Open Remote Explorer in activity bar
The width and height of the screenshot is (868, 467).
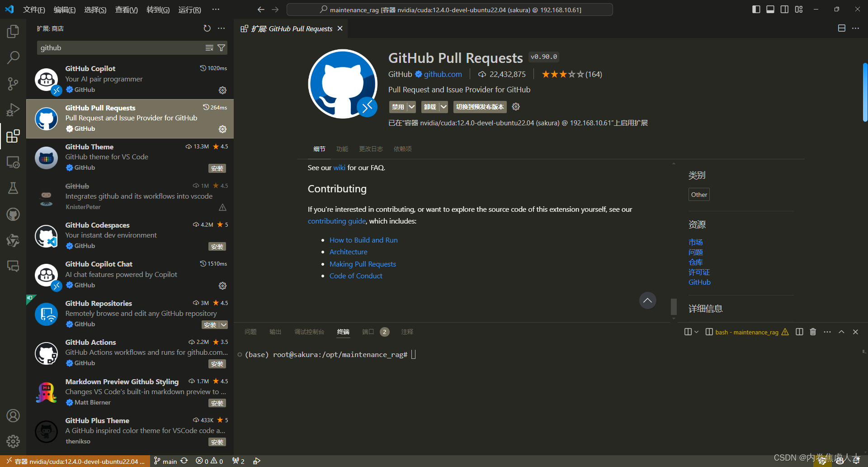(x=13, y=162)
